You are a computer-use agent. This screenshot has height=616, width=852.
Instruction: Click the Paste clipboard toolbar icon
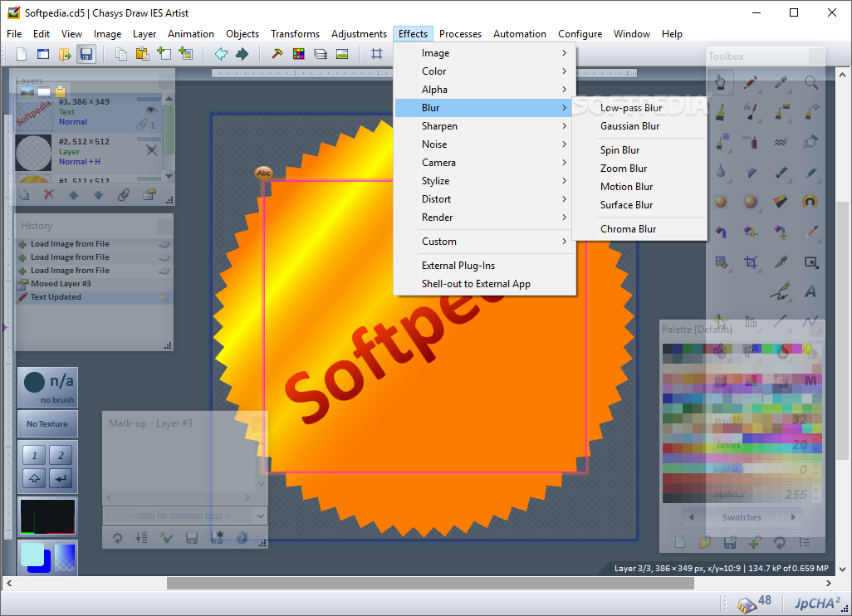[142, 54]
